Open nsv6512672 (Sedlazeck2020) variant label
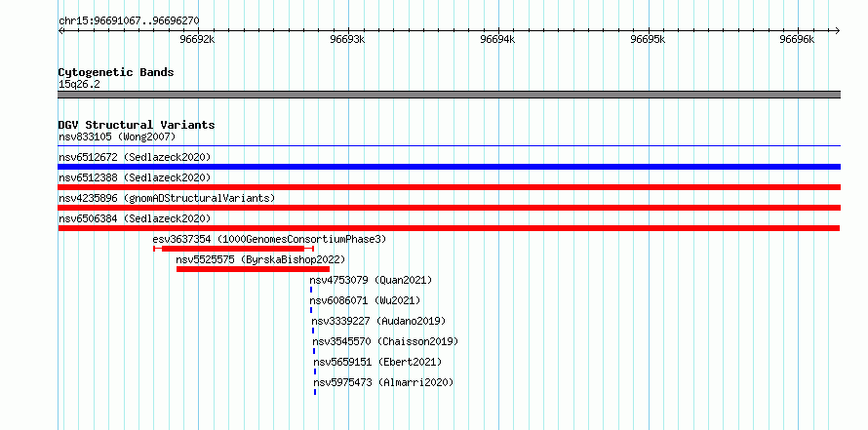 click(135, 157)
